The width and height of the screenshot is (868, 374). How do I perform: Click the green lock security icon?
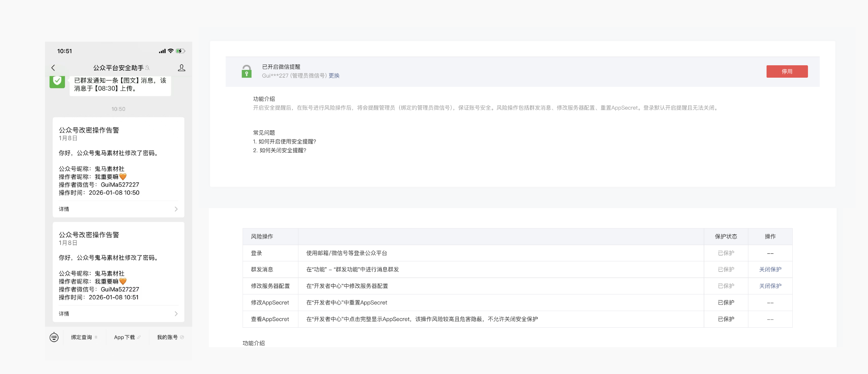pos(246,71)
